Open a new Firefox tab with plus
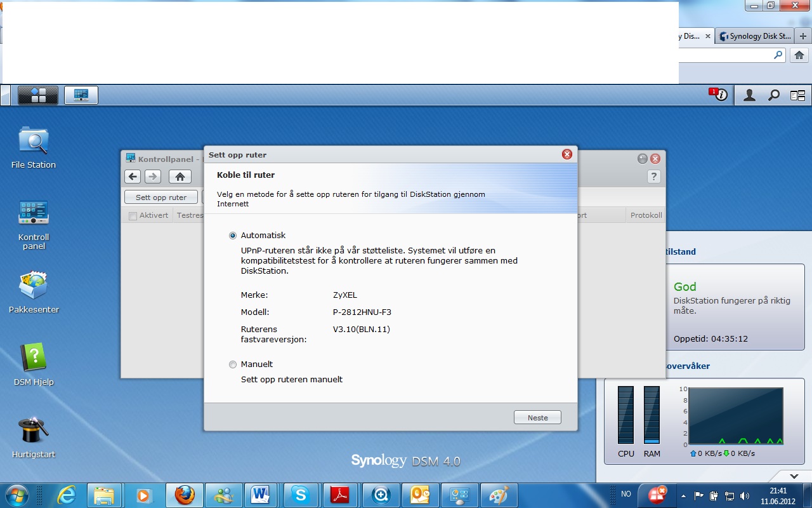 803,36
